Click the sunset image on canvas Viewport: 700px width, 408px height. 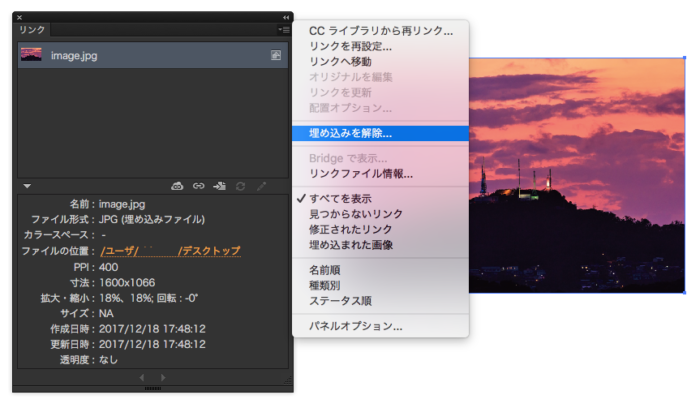click(576, 175)
